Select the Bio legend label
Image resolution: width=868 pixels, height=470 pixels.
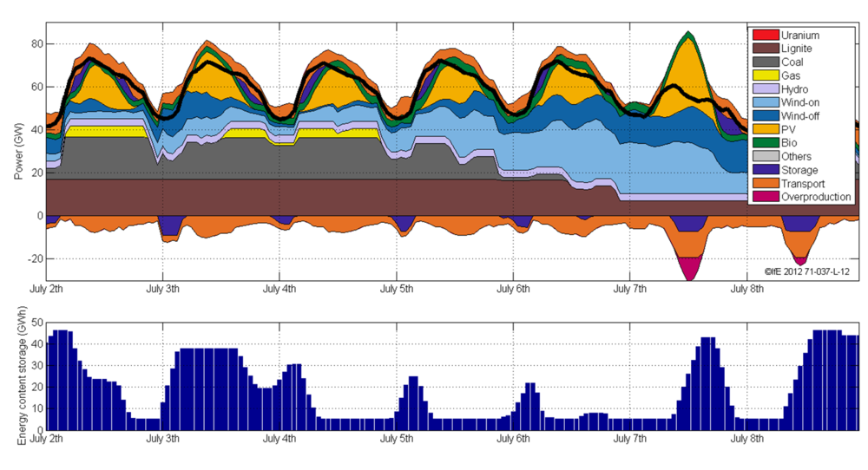(x=789, y=143)
